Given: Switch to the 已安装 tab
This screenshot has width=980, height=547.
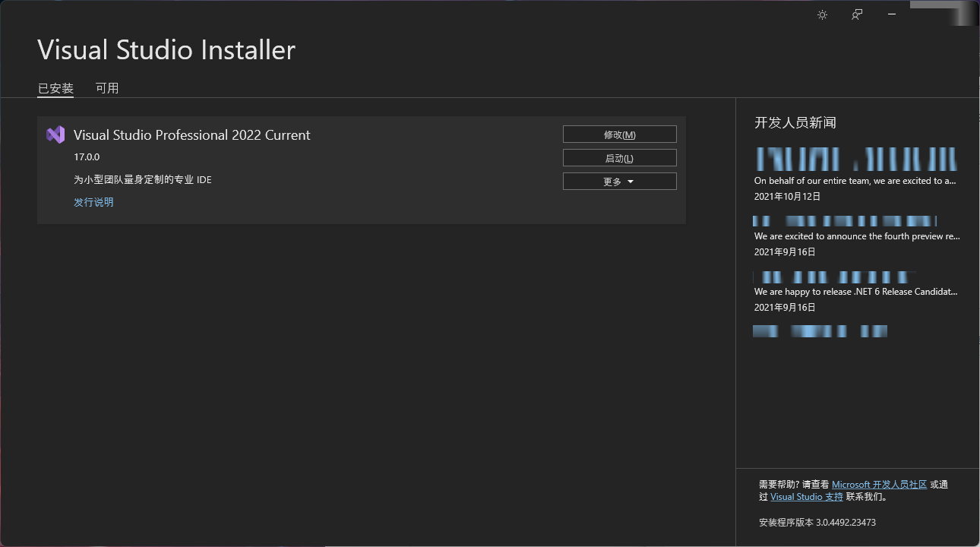Looking at the screenshot, I should coord(55,88).
